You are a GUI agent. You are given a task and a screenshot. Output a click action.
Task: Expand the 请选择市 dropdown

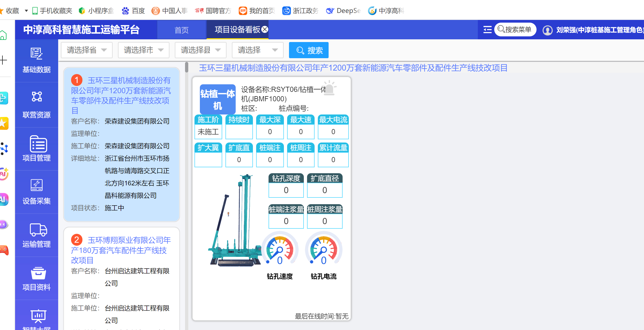click(143, 50)
